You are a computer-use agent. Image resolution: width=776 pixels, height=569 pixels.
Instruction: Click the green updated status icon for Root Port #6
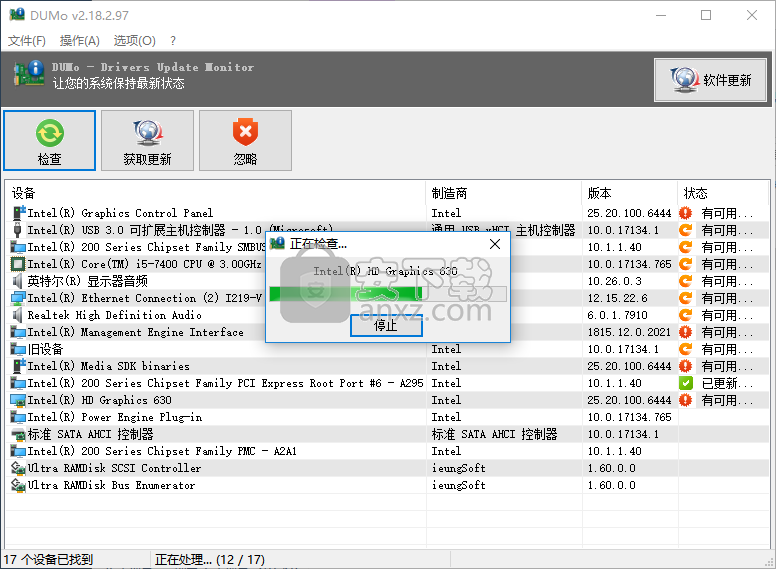[x=685, y=383]
